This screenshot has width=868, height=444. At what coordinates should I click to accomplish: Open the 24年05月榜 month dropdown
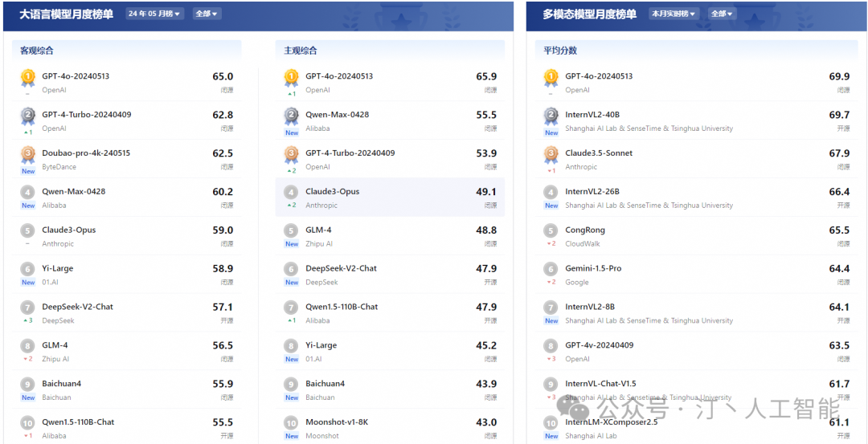[x=154, y=14]
